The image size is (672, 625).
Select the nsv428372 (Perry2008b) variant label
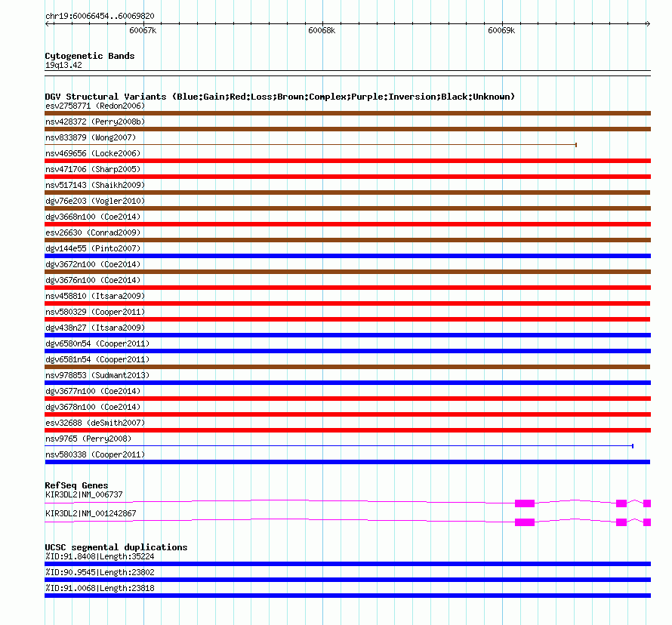pos(95,122)
